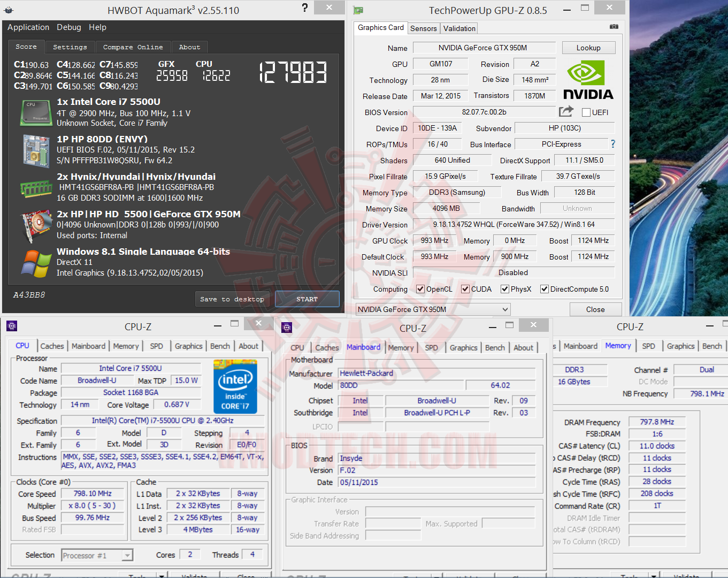The height and width of the screenshot is (578, 728).
Task: Click the DRAM Frequency value 797.8 MHz
Action: click(x=657, y=422)
